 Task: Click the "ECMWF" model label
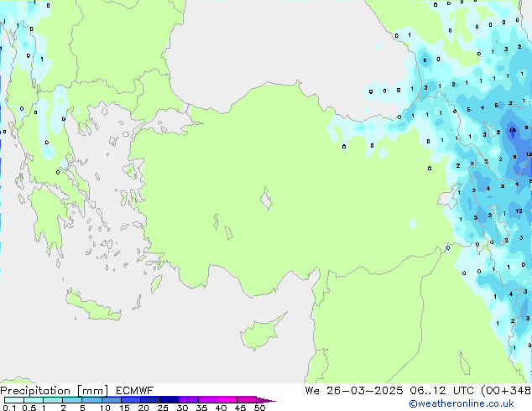point(135,391)
